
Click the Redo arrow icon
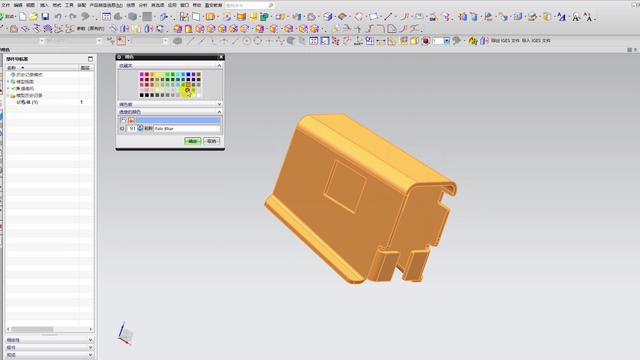coord(73,17)
